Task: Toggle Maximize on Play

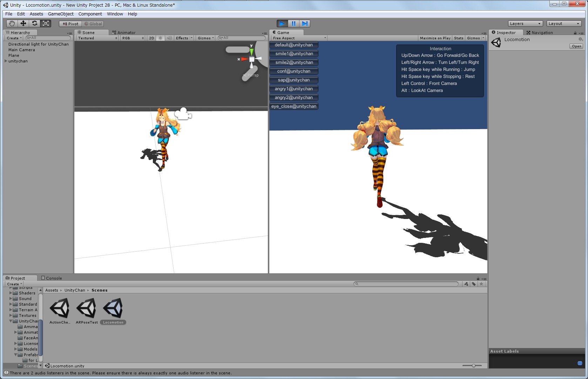Action: 435,38
